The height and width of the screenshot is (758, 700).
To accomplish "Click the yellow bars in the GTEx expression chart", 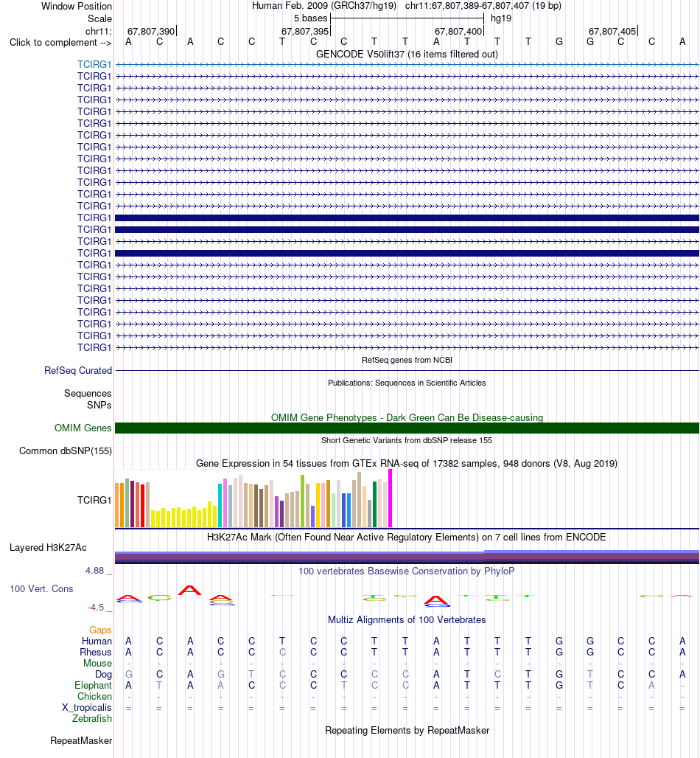I will [x=184, y=516].
